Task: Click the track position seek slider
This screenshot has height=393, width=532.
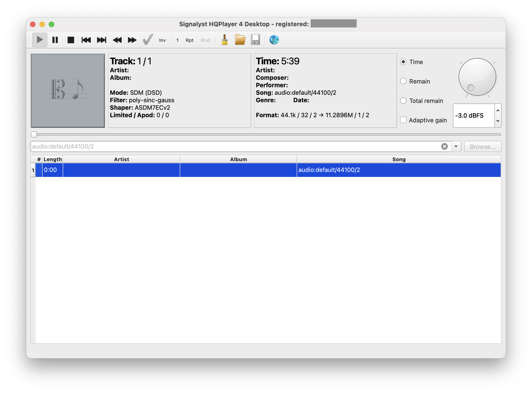Action: click(266, 135)
